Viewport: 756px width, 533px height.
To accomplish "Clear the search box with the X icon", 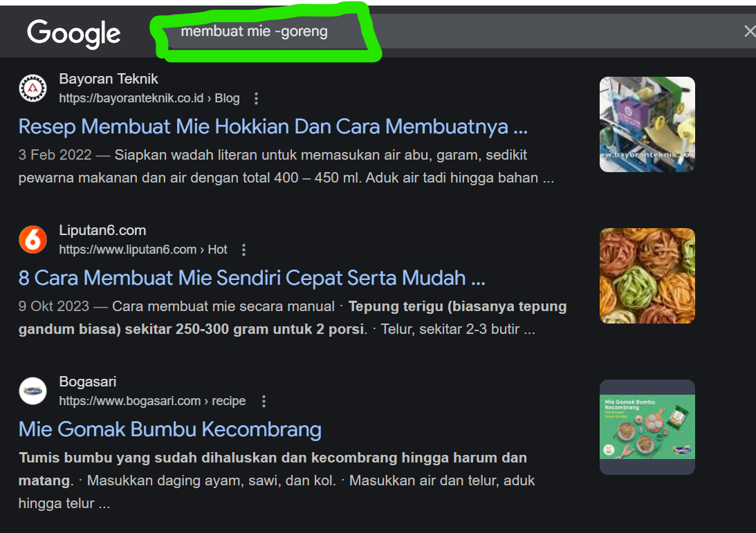I will pyautogui.click(x=749, y=31).
